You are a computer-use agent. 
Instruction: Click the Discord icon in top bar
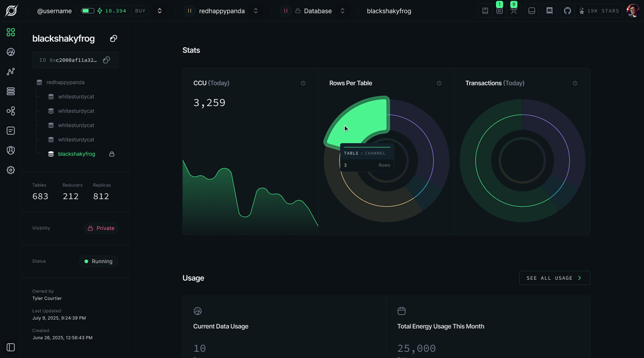[x=549, y=11]
